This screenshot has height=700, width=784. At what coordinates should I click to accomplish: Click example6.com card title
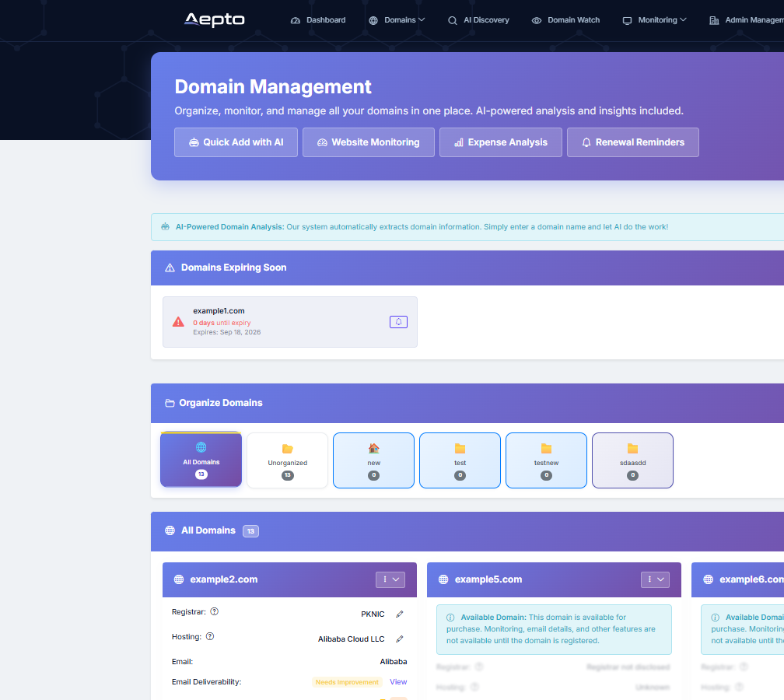[x=751, y=579]
